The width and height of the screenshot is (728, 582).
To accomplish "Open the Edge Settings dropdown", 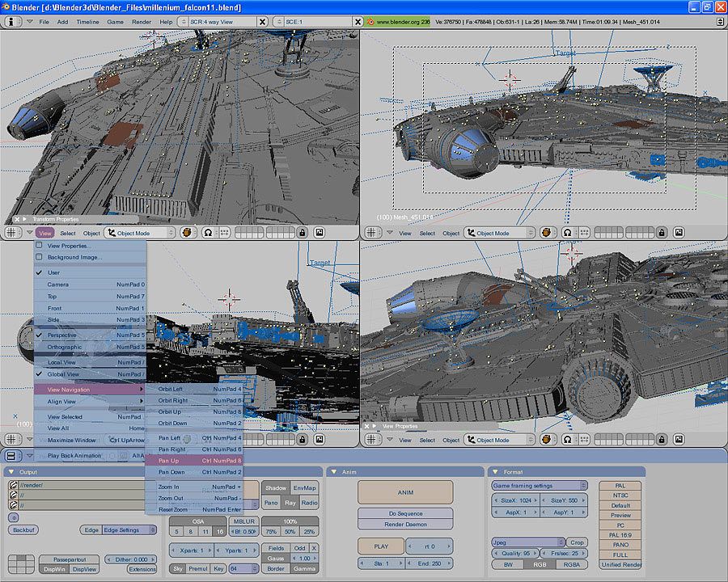I will click(129, 530).
